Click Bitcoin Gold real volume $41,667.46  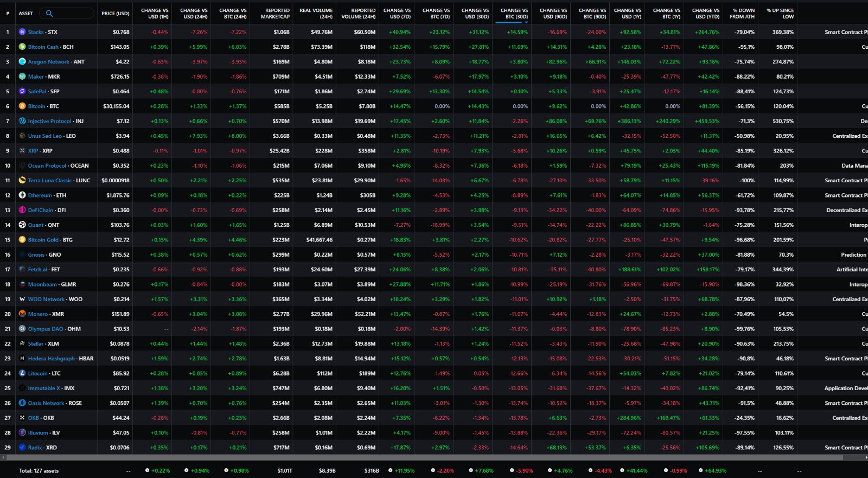pyautogui.click(x=320, y=239)
